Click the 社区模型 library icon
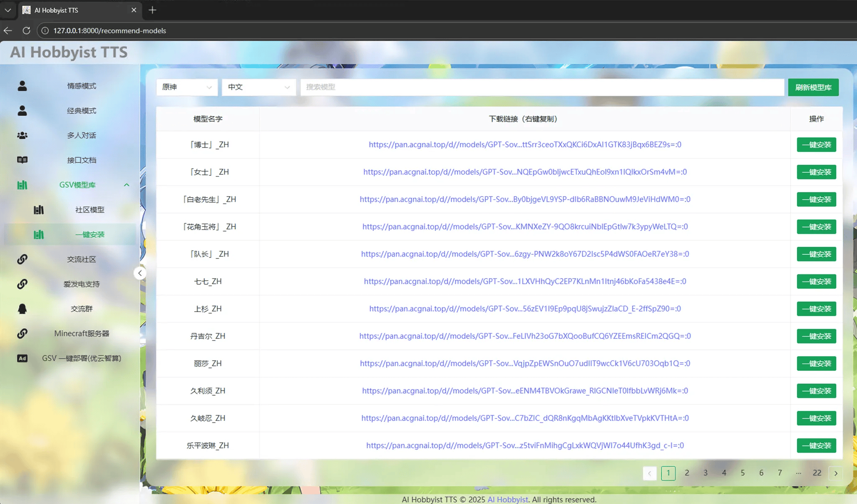857x504 pixels. point(38,210)
